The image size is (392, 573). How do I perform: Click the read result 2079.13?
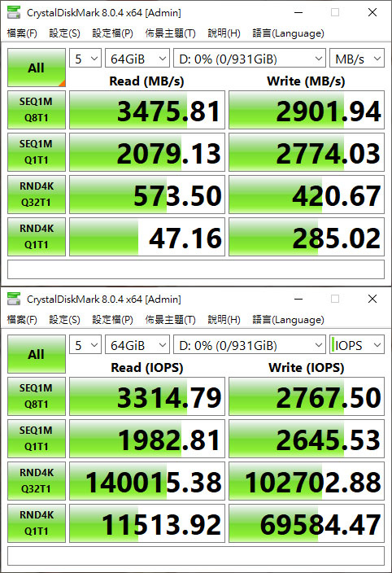point(147,152)
